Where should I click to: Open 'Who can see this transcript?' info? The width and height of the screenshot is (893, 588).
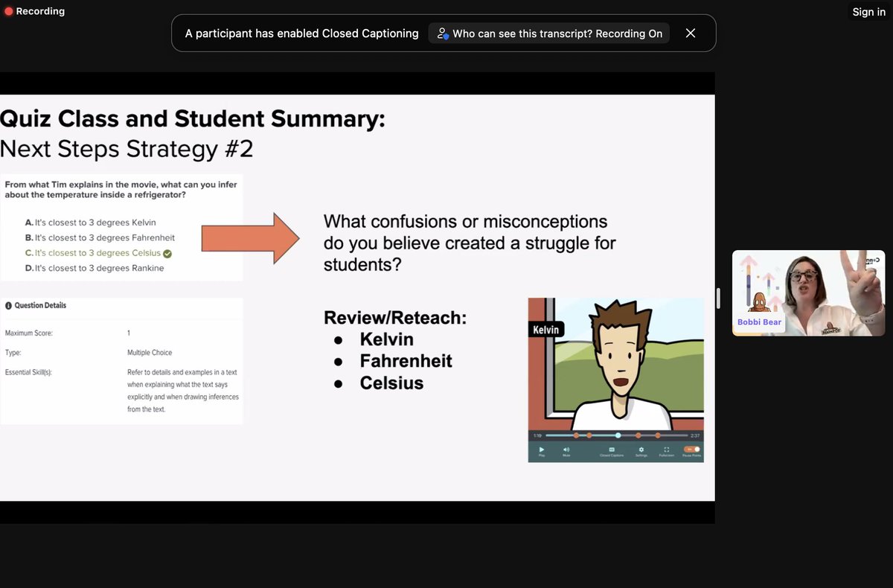pyautogui.click(x=549, y=33)
